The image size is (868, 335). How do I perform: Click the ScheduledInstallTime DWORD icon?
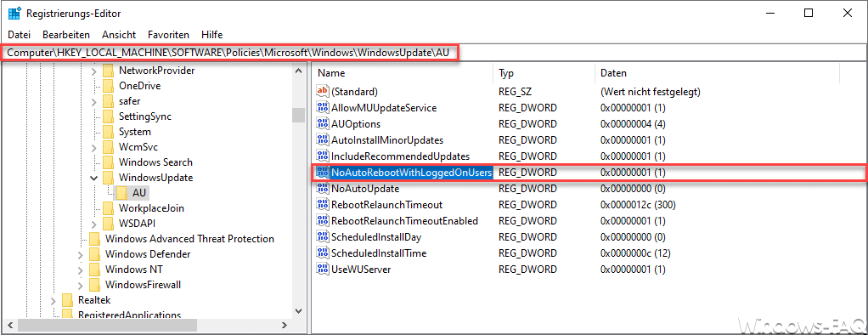(x=322, y=253)
